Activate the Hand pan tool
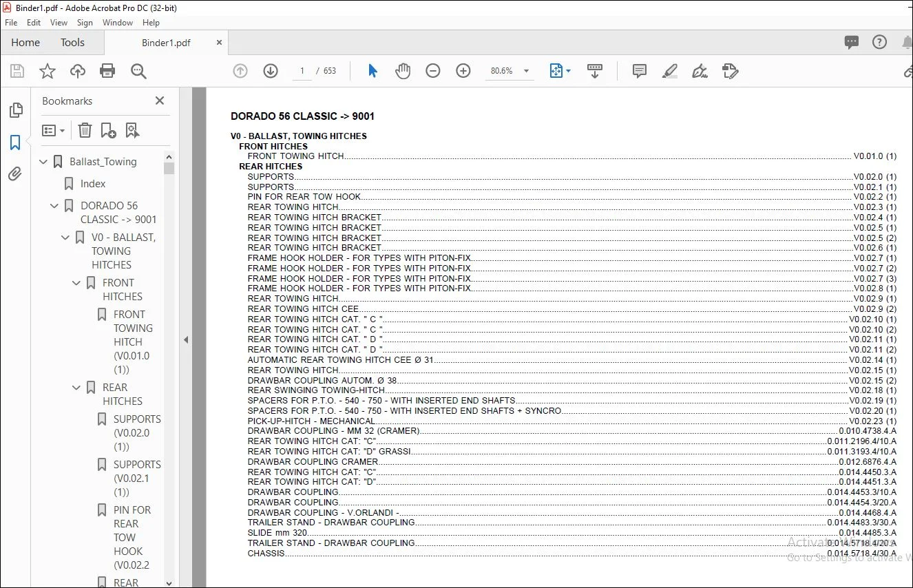Viewport: 913px width, 588px height. tap(403, 71)
